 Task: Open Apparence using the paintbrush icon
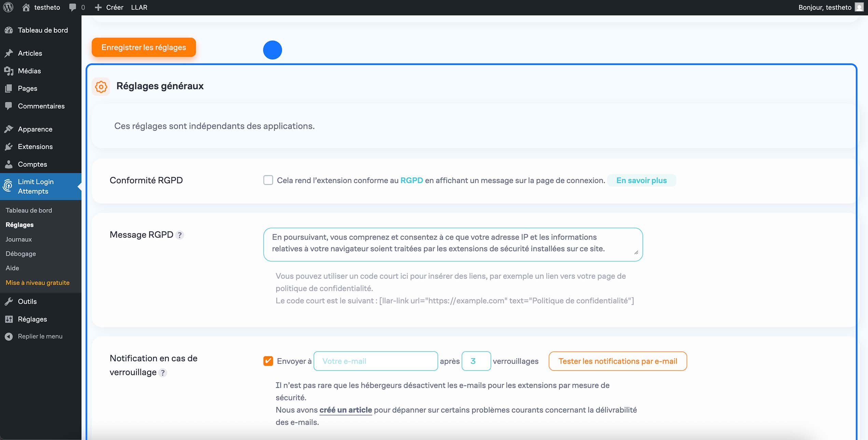pyautogui.click(x=9, y=129)
